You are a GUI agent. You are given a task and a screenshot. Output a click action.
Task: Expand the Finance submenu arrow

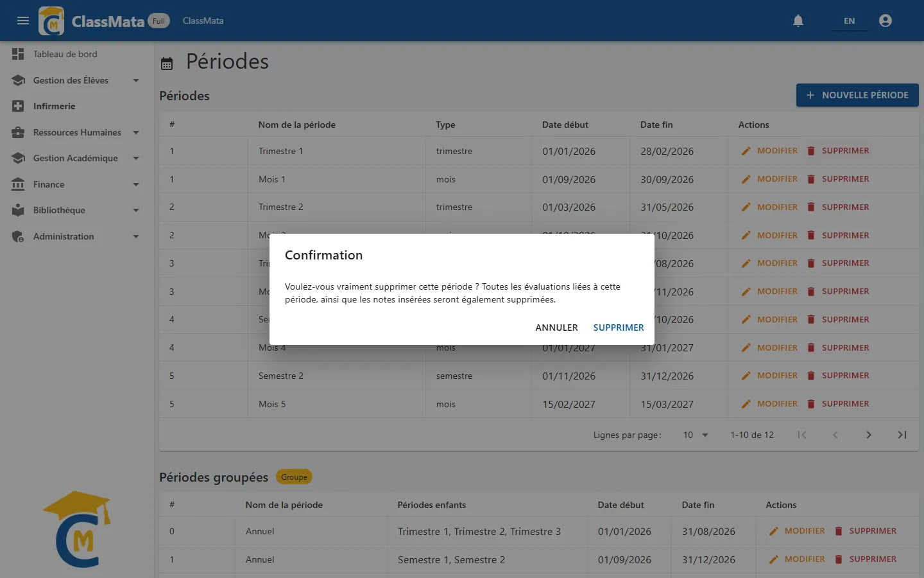pyautogui.click(x=136, y=184)
